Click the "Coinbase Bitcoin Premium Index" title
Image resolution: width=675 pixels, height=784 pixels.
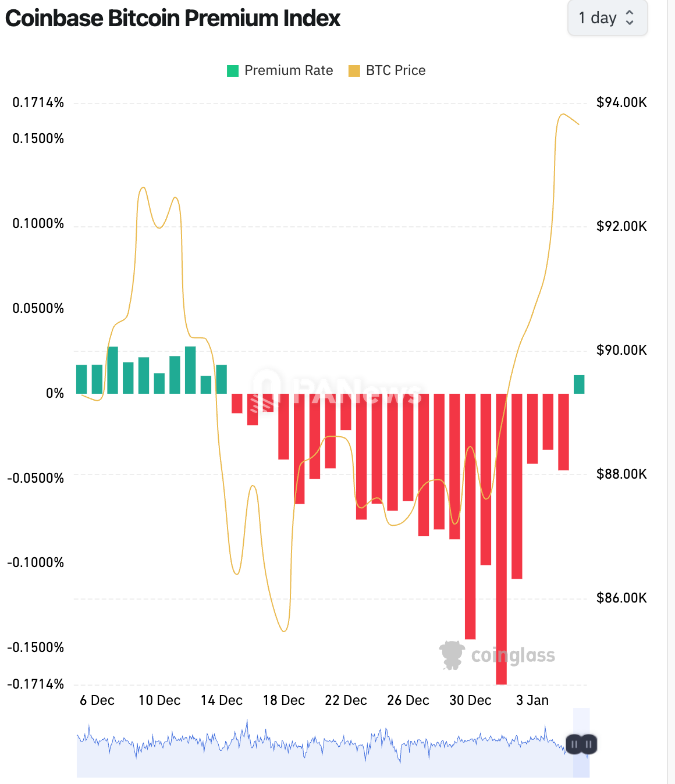173,19
